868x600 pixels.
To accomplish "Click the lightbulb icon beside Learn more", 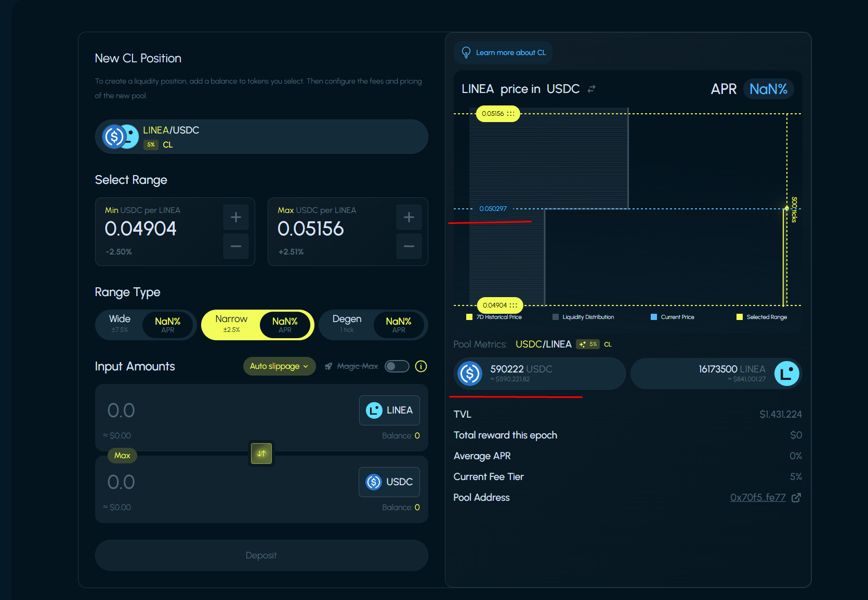I will (466, 52).
